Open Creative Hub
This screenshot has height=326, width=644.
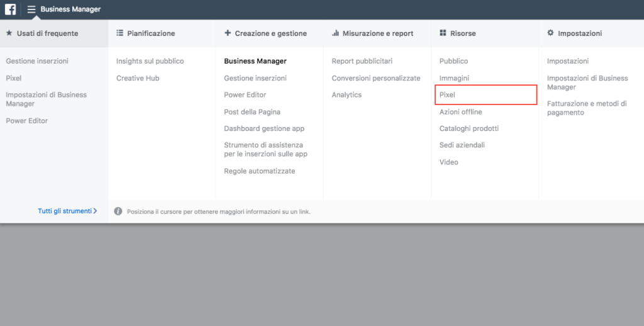coord(138,78)
